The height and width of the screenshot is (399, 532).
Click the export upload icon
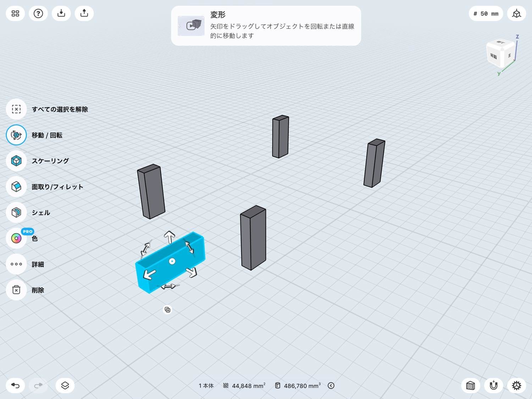tap(84, 13)
